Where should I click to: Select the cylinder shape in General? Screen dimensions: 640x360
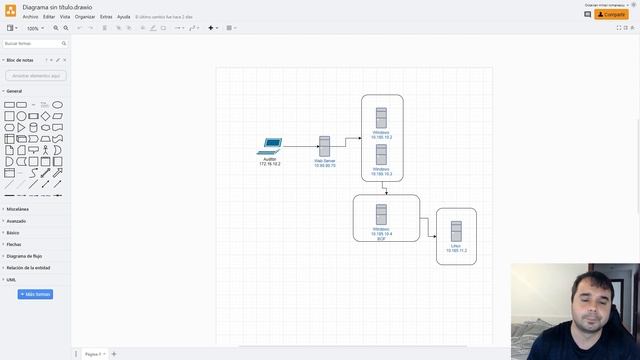[x=33, y=128]
